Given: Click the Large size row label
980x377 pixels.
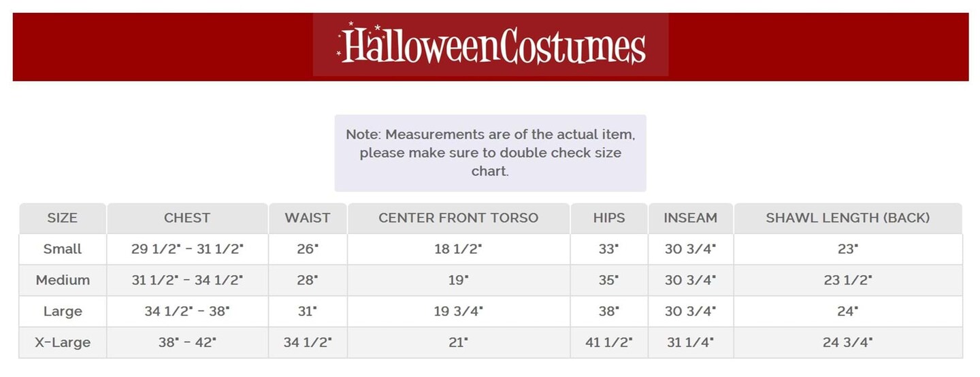Looking at the screenshot, I should 63,312.
